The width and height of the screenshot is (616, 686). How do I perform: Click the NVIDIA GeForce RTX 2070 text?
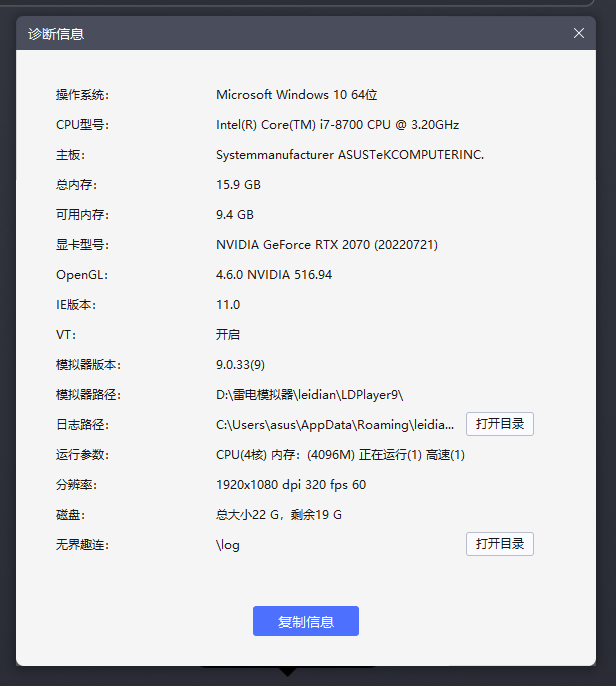point(327,245)
